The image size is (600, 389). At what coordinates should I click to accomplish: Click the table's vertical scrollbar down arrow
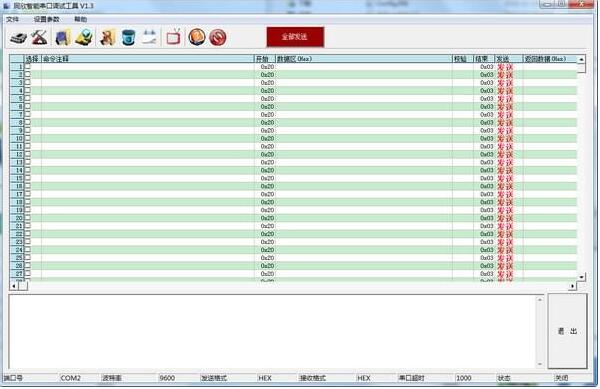click(582, 277)
